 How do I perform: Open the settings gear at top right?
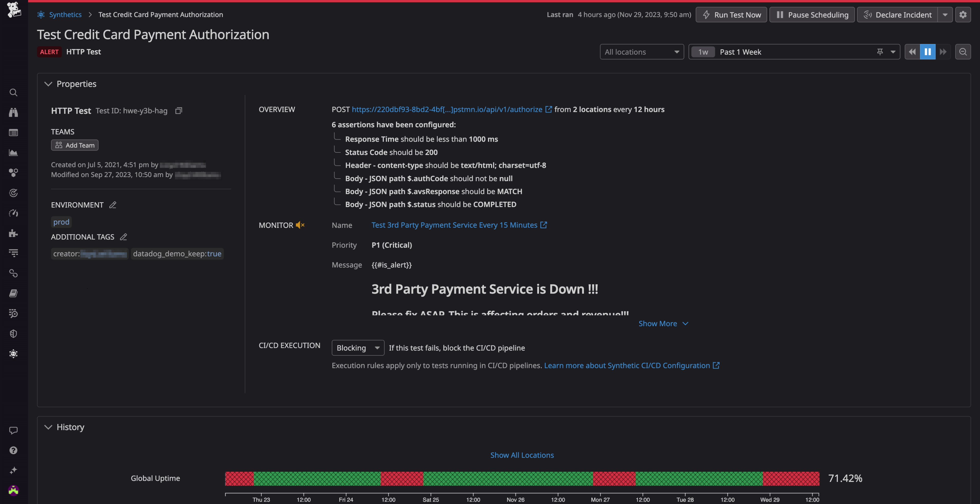click(x=963, y=14)
